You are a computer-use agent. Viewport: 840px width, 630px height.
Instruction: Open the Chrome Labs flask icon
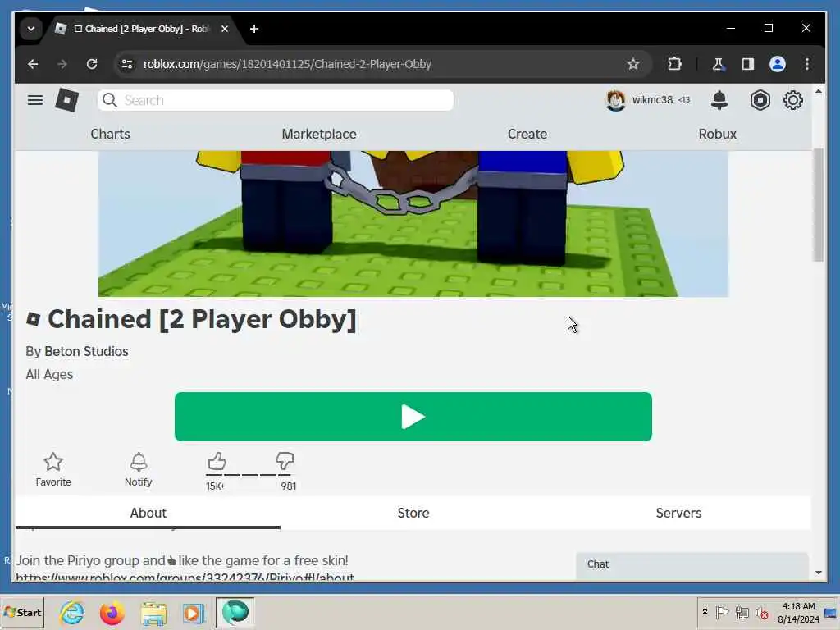click(x=718, y=64)
